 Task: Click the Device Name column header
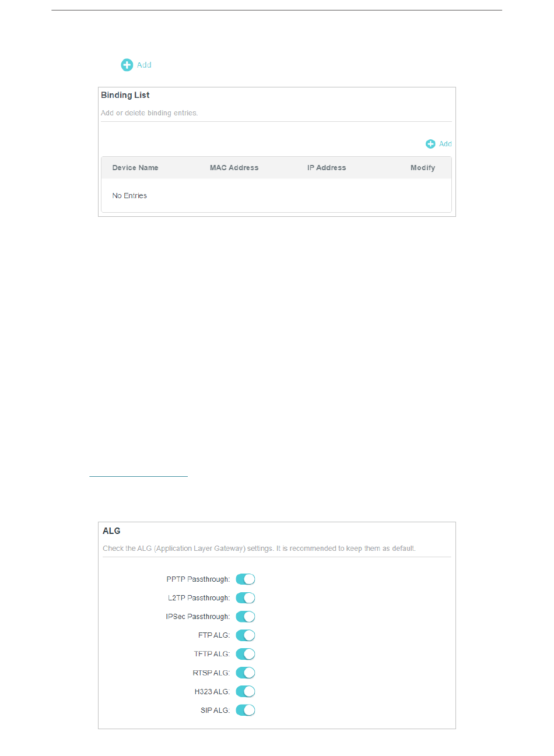(x=135, y=168)
